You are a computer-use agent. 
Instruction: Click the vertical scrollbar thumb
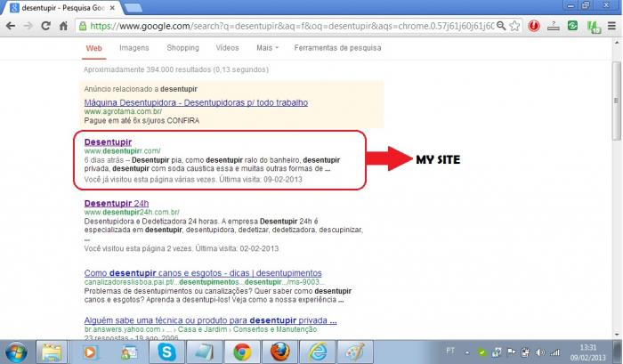pos(616,101)
